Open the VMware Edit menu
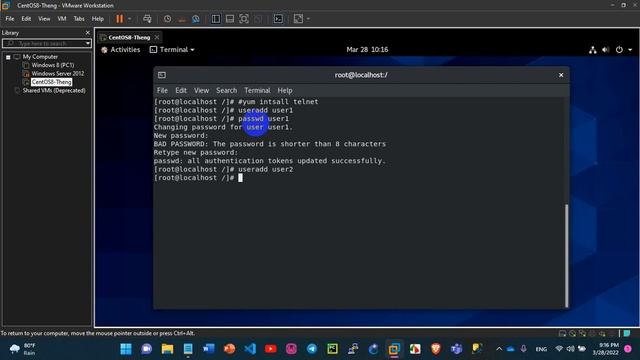The width and height of the screenshot is (640, 360). [x=26, y=19]
